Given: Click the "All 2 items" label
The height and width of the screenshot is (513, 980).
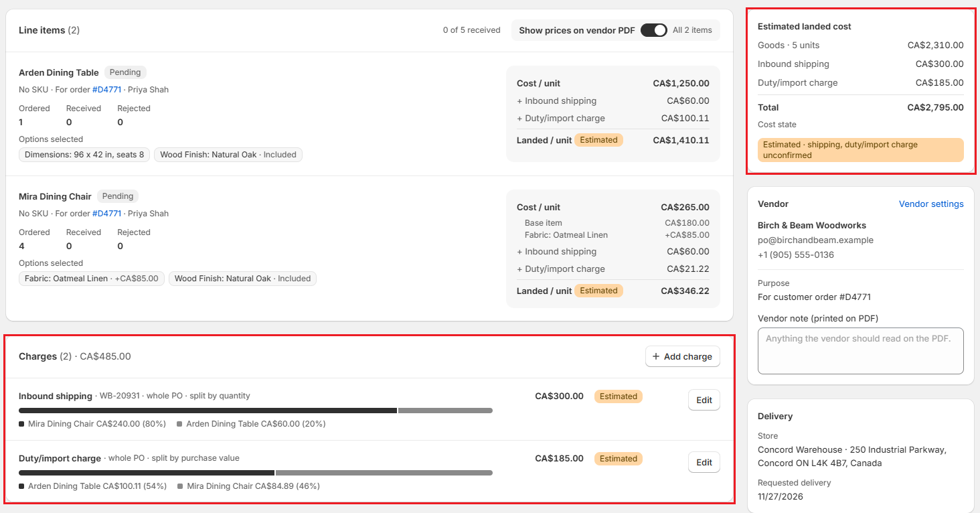Looking at the screenshot, I should [x=692, y=30].
